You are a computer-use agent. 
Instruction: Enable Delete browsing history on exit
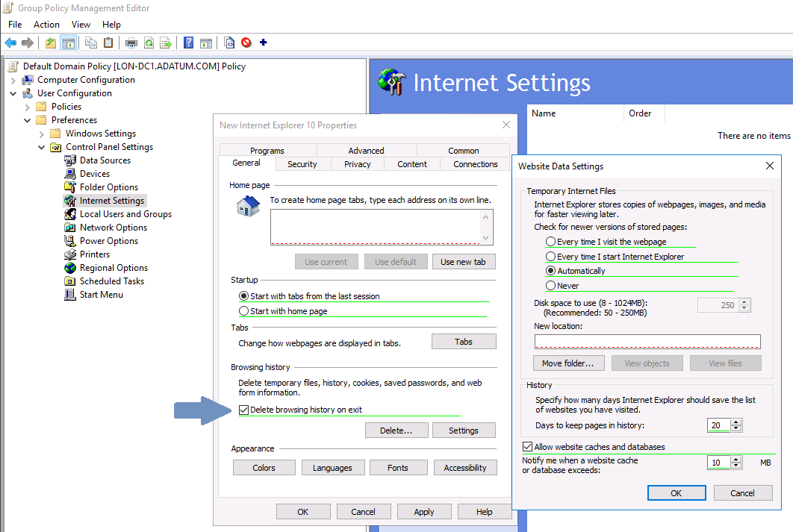click(244, 409)
